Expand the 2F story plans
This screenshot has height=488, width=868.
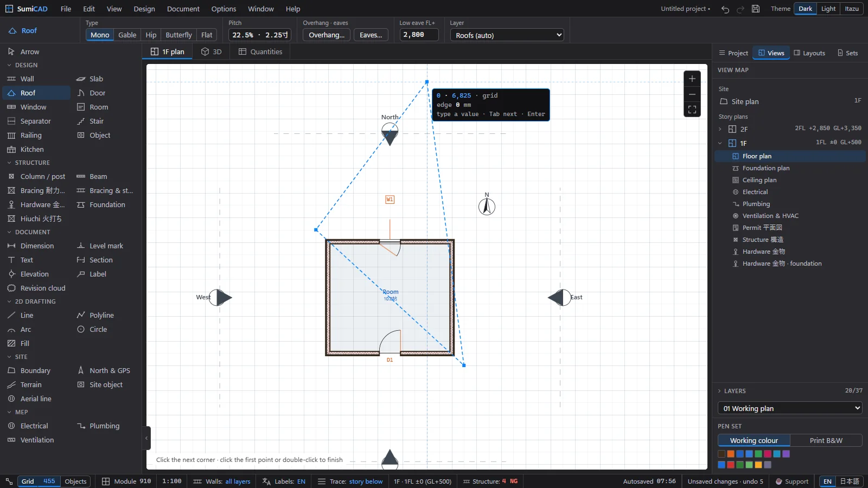click(720, 129)
